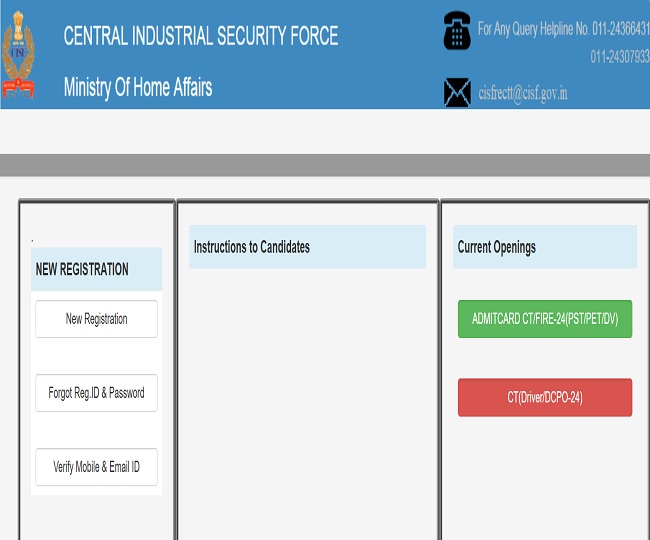Select the NEW REGISTRATION section header
Image resolution: width=650 pixels, height=540 pixels.
pyautogui.click(x=82, y=269)
